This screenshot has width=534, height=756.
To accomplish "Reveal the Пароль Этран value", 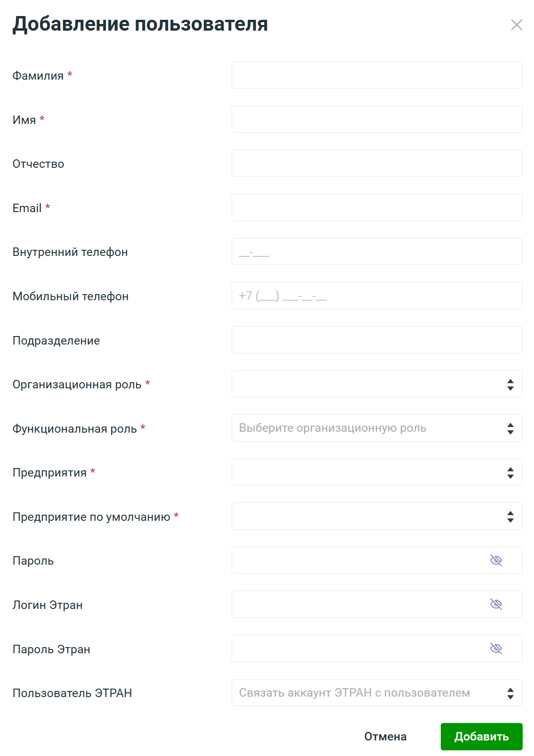I will [496, 649].
